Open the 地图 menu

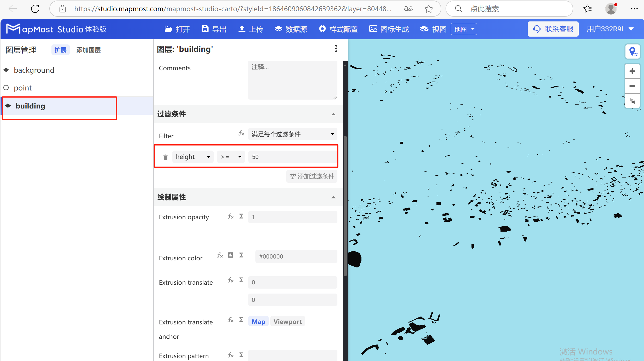point(464,29)
